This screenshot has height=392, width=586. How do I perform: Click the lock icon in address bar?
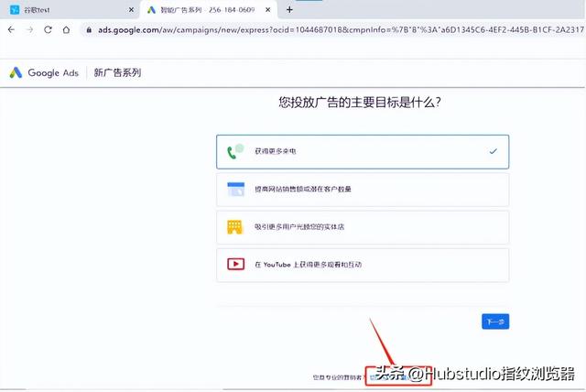[x=89, y=30]
